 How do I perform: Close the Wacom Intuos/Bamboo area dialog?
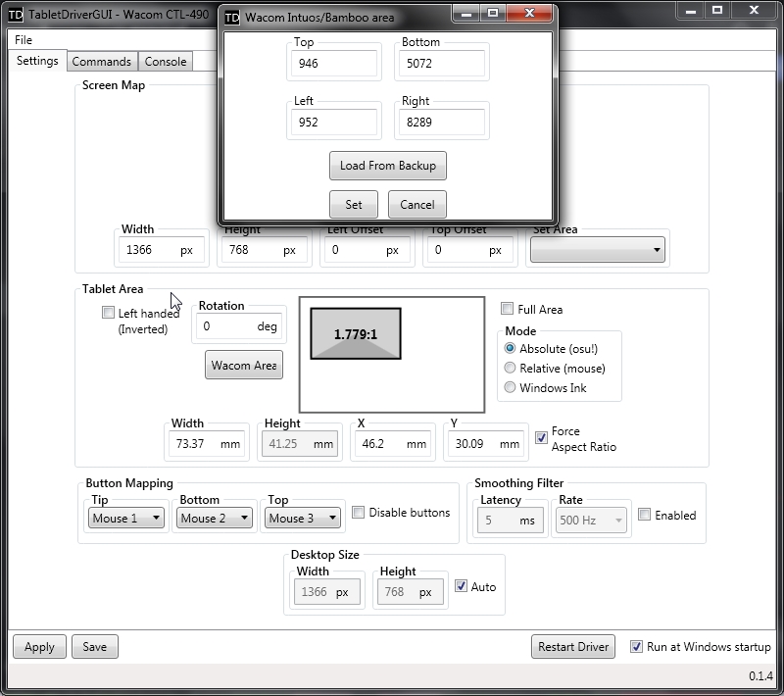tap(529, 14)
